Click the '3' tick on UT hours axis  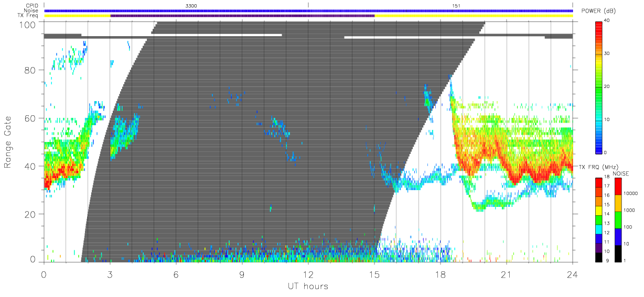click(x=110, y=274)
